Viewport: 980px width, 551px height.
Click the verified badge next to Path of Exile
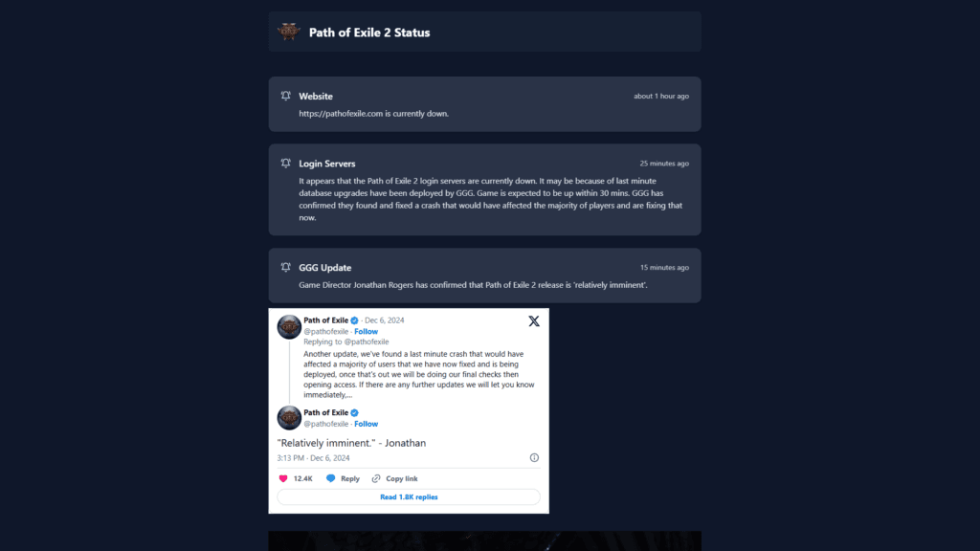353,320
